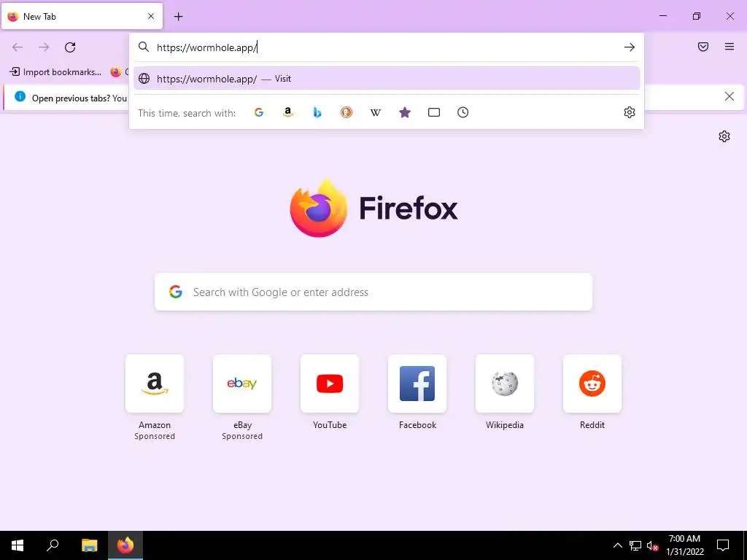Search this time with Wikipedia

(x=376, y=112)
